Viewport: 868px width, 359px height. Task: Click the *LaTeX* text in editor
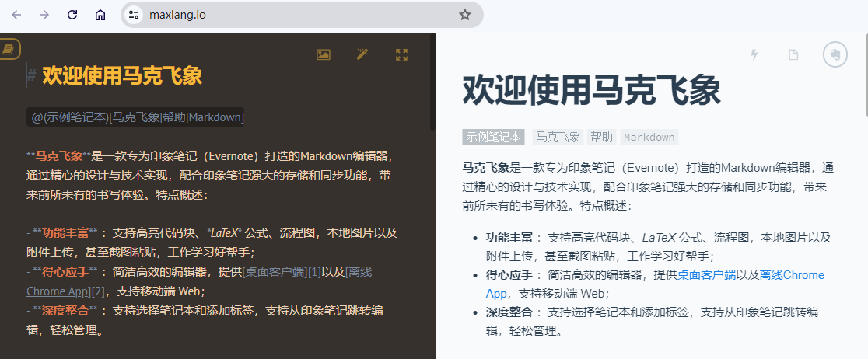(x=224, y=233)
